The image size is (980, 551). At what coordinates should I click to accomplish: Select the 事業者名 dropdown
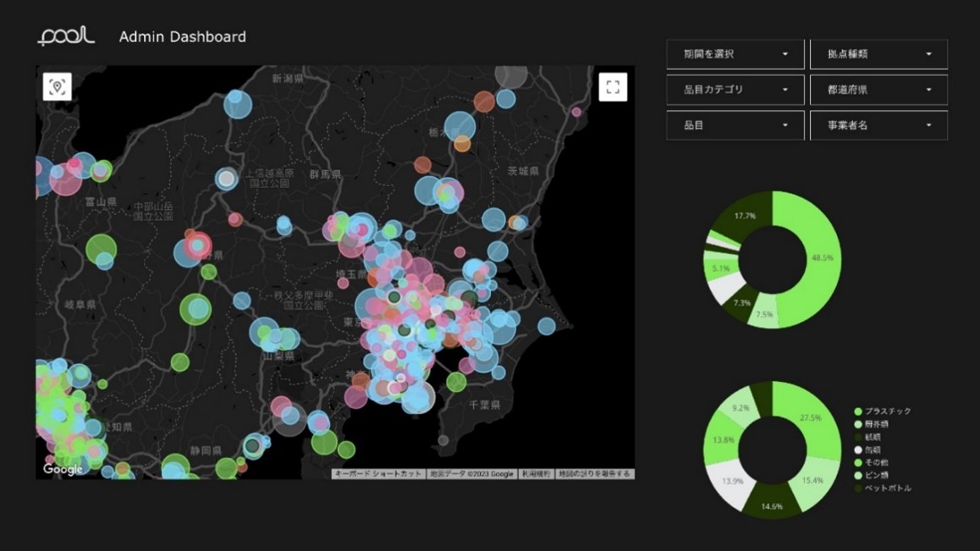(878, 125)
